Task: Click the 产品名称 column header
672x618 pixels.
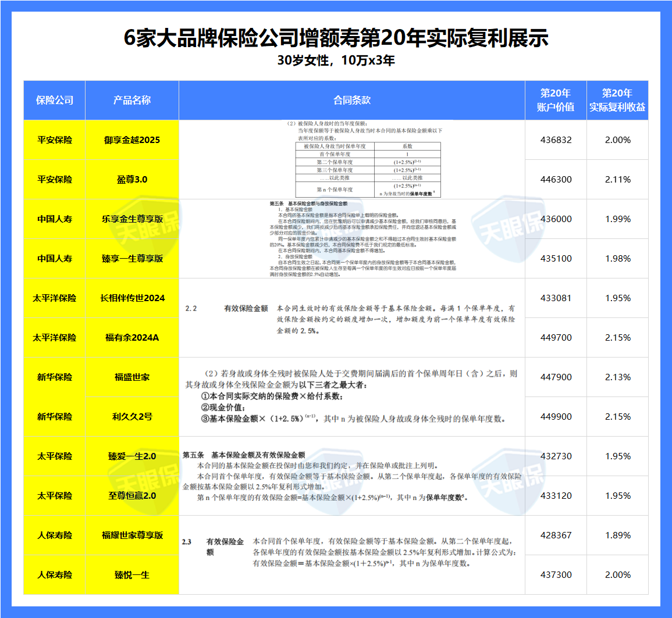Action: coord(131,100)
